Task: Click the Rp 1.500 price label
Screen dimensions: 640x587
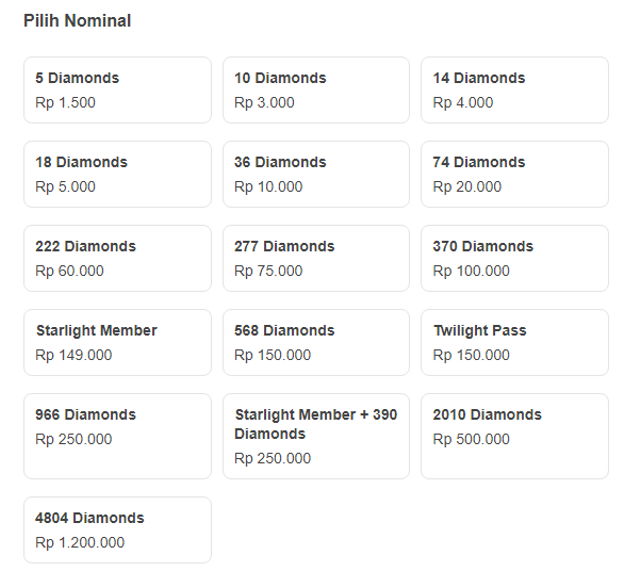Action: pos(66,102)
